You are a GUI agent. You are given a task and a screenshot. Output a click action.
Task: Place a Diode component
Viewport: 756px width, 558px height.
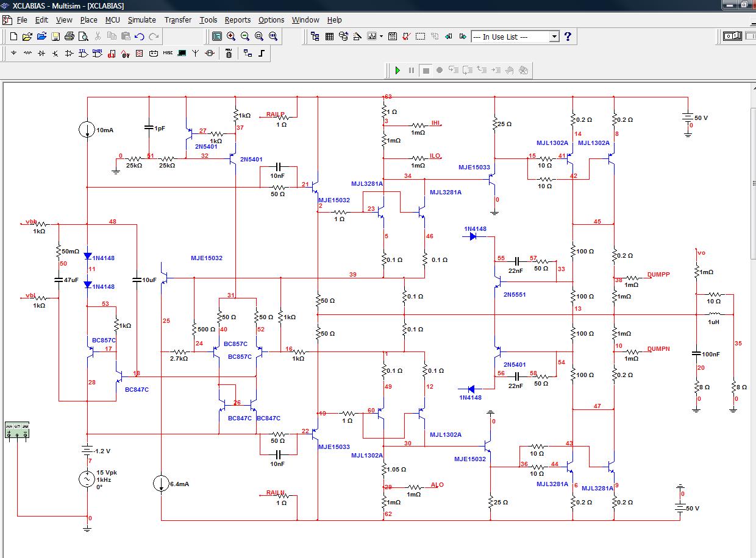tap(41, 54)
